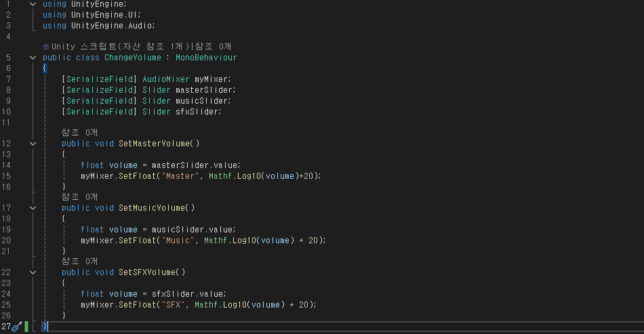
Task: Click the green change marker on line 27
Action: click(x=26, y=327)
